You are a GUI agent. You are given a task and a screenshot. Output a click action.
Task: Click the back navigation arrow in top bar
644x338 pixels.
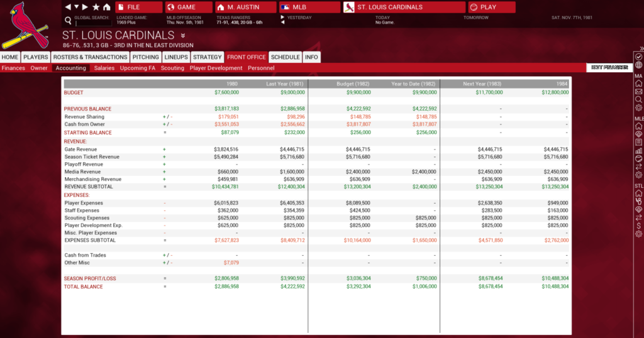[69, 7]
